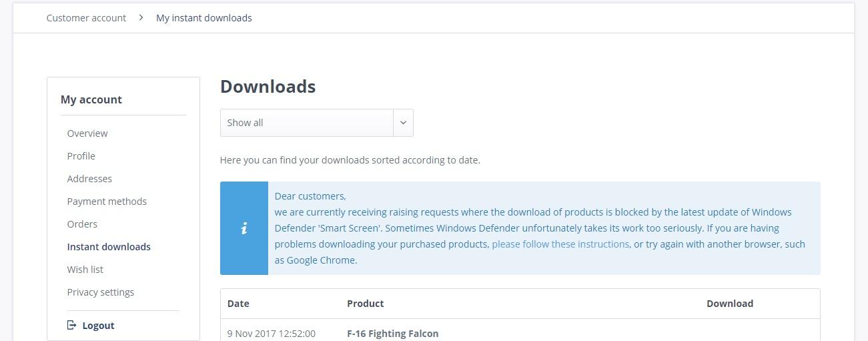Select Payment methods in the sidebar
Viewport: 868px width, 341px height.
coord(107,202)
